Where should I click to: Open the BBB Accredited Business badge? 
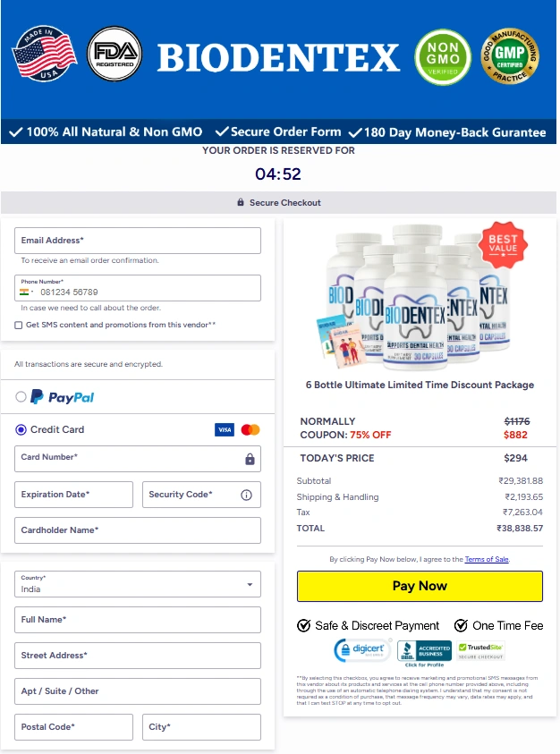(424, 653)
